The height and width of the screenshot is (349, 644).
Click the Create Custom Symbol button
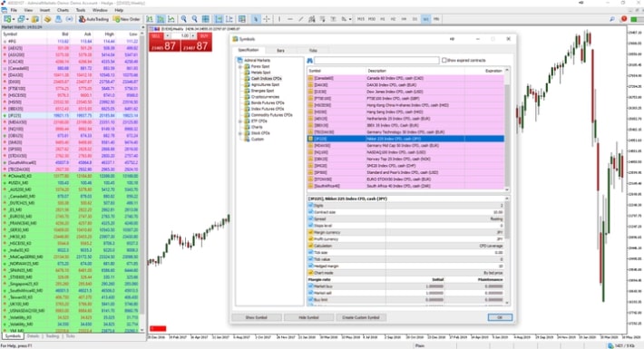(x=361, y=317)
